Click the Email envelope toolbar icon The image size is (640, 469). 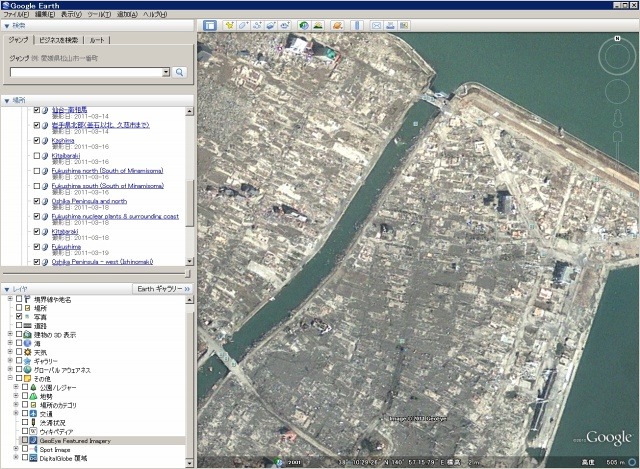(x=376, y=25)
